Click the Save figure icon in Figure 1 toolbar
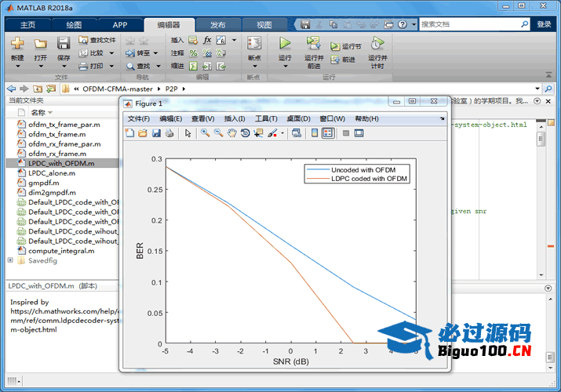Viewport: 561px width, 392px height. click(x=156, y=133)
